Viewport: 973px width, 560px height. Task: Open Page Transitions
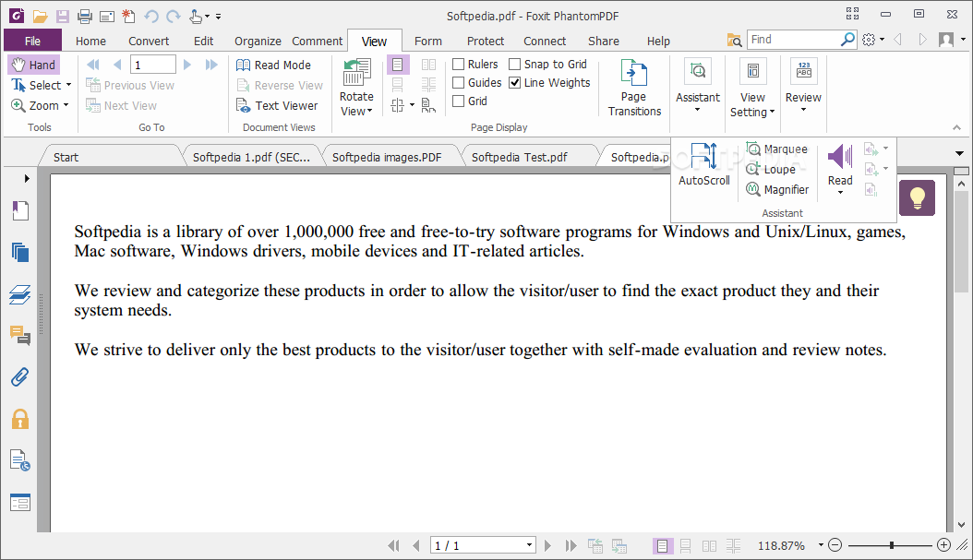[x=634, y=88]
